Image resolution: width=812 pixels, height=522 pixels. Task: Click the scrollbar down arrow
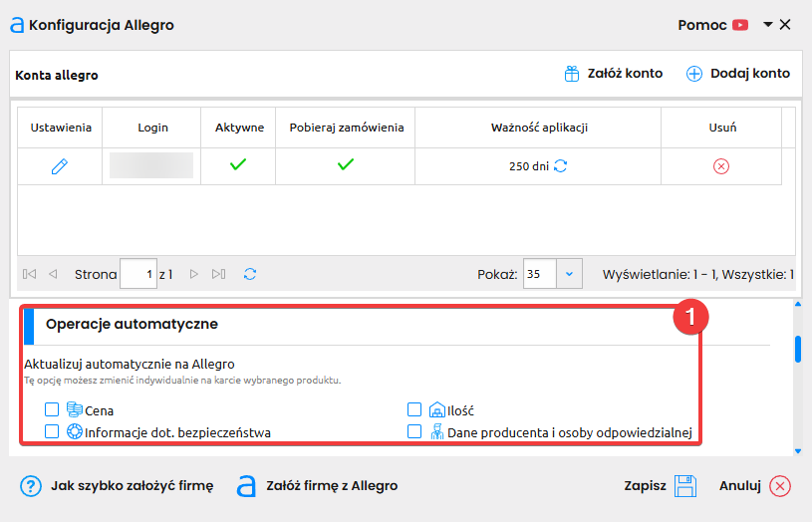[798, 451]
